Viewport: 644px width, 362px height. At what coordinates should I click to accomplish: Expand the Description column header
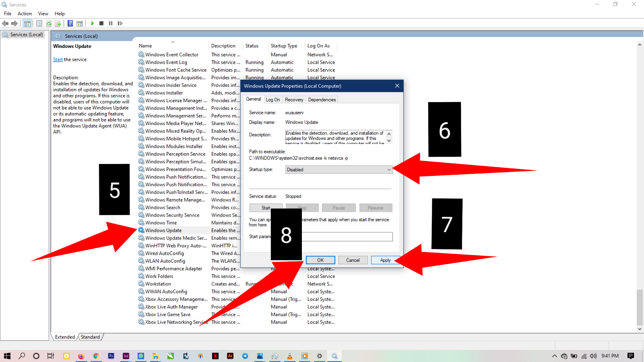(x=243, y=46)
